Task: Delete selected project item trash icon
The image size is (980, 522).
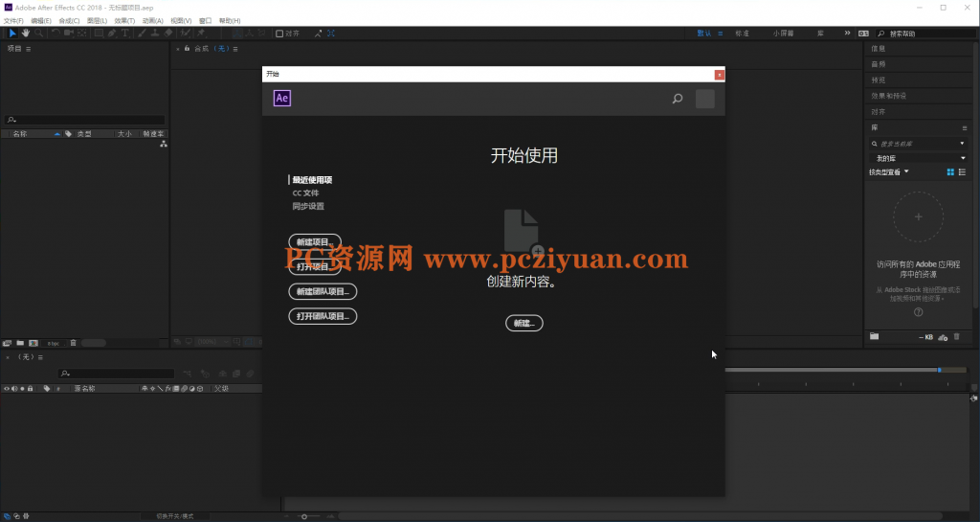Action: click(x=73, y=343)
